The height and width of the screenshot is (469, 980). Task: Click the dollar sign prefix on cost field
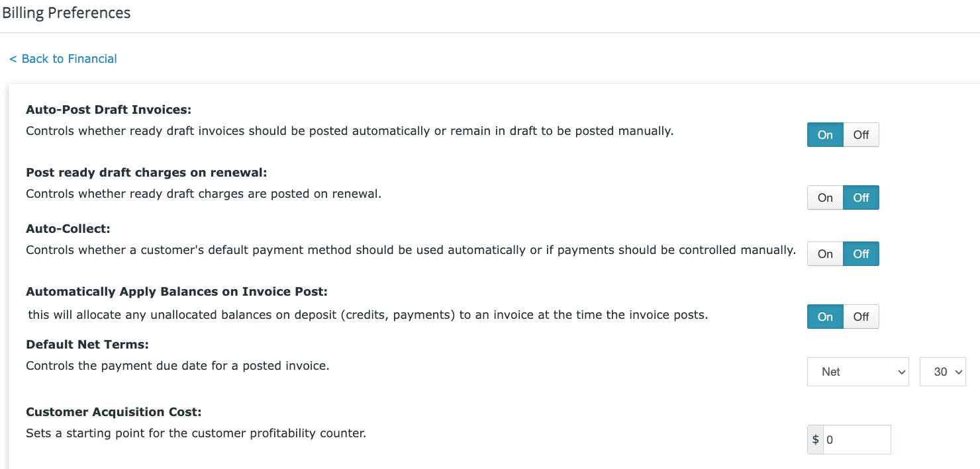tap(815, 440)
